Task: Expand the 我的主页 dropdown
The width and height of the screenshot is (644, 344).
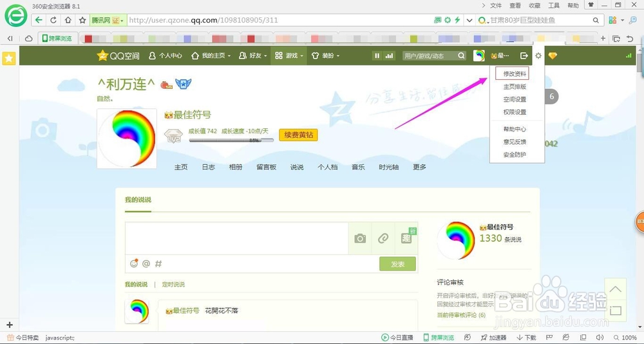Action: (x=229, y=56)
